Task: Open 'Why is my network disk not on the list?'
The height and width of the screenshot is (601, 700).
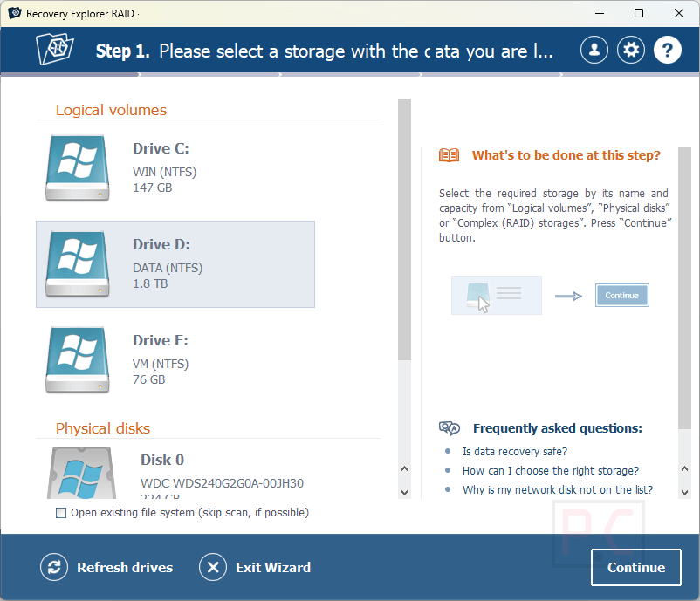Action: tap(558, 490)
